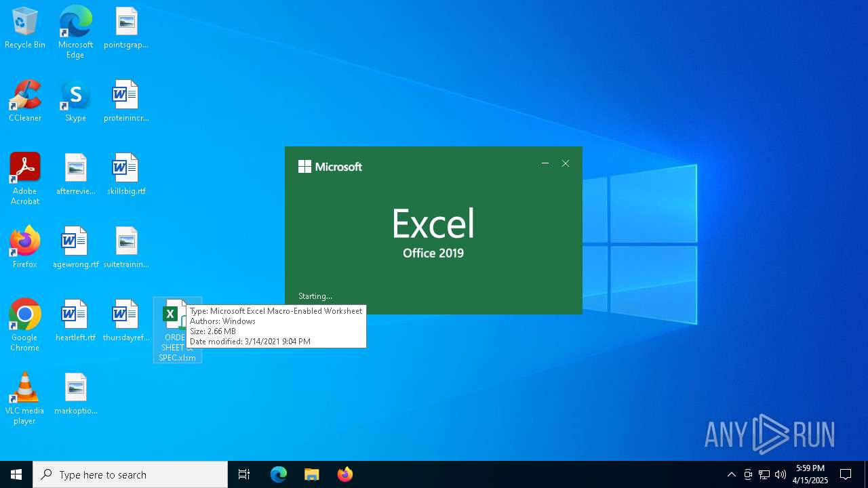
Task: Open the Google Chrome desktop shortcut
Action: (x=25, y=325)
